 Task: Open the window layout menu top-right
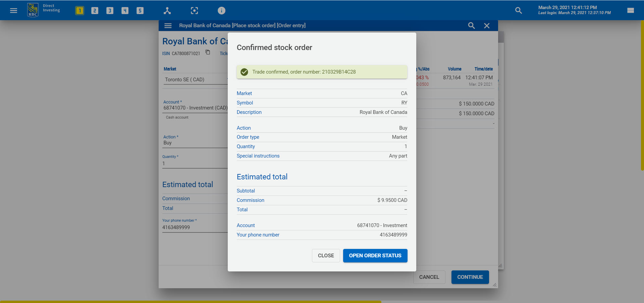(630, 10)
